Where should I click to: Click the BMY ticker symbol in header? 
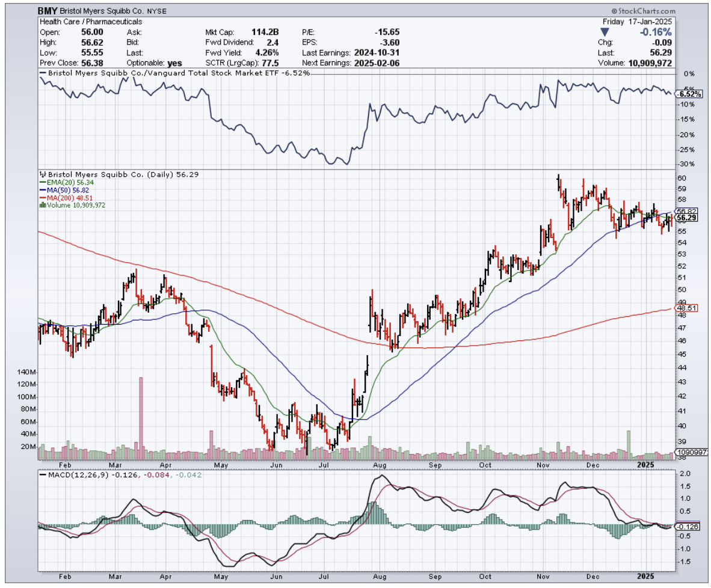49,11
